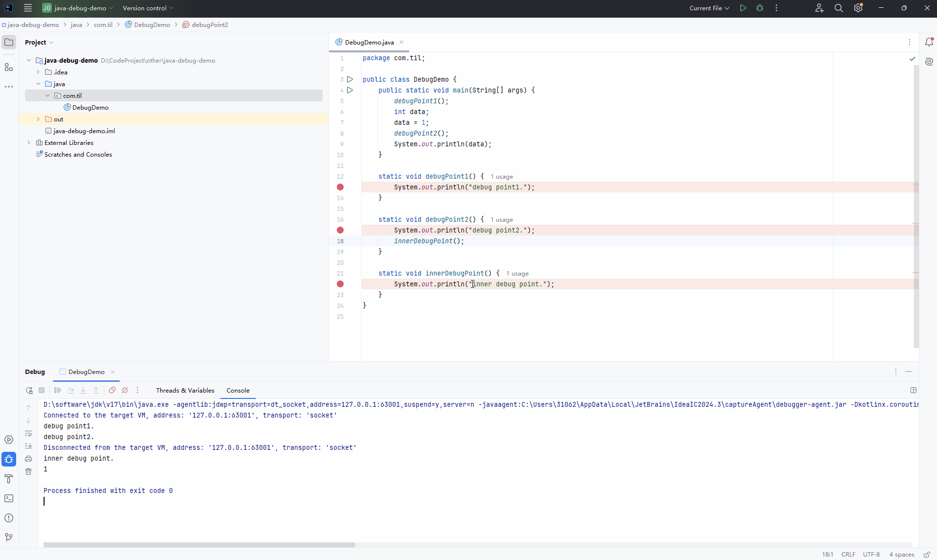Open Version control dropdown
Image resolution: width=937 pixels, height=560 pixels.
(148, 8)
